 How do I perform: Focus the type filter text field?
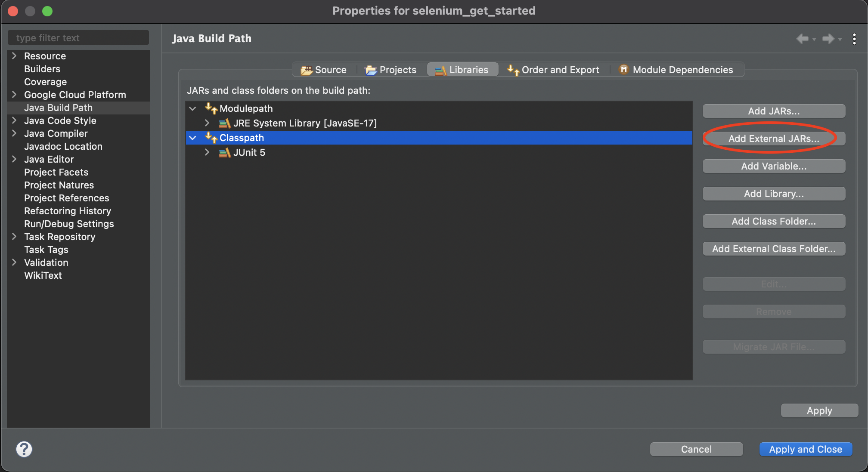pyautogui.click(x=78, y=38)
